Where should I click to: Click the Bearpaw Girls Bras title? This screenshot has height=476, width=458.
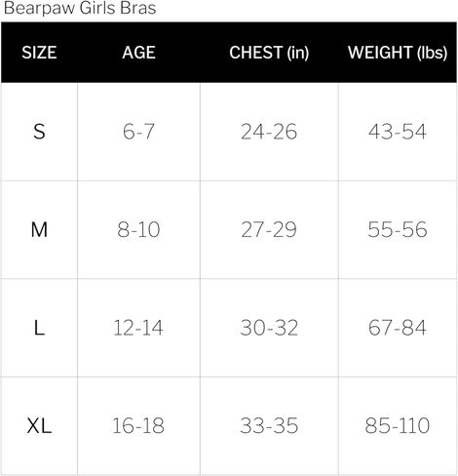pos(80,8)
